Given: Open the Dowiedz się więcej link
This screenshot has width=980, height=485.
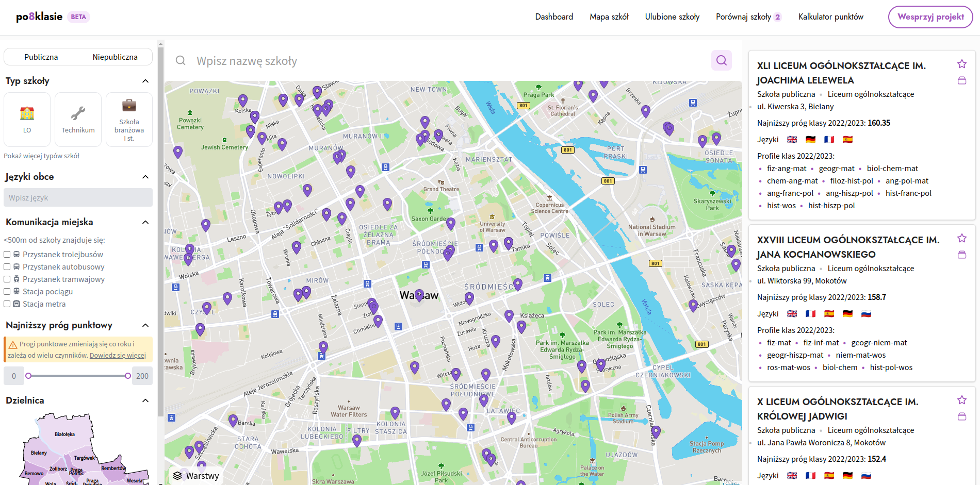Looking at the screenshot, I should coord(118,356).
